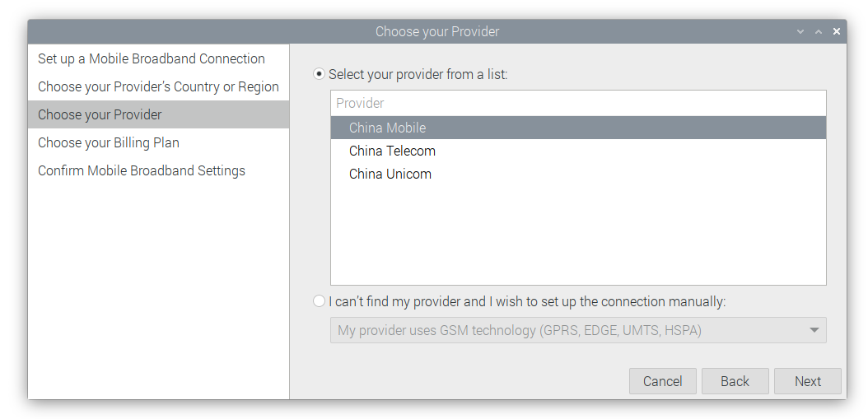868x419 pixels.
Task: Close the Choose your Provider dialog
Action: tap(837, 32)
